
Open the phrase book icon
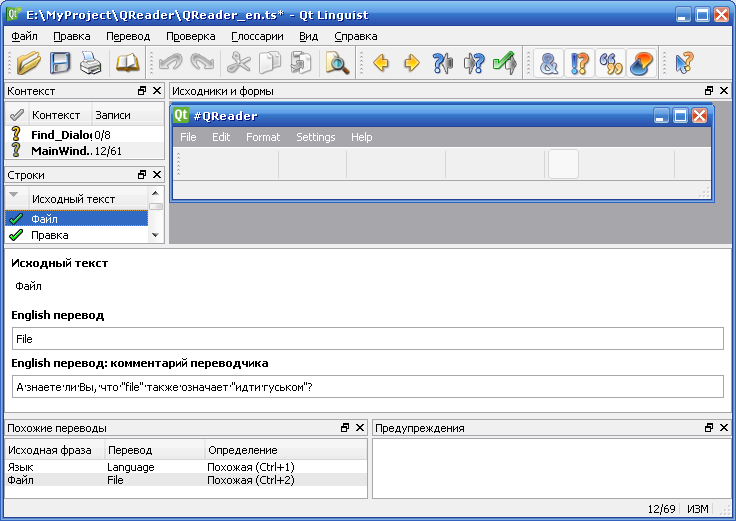(x=127, y=63)
